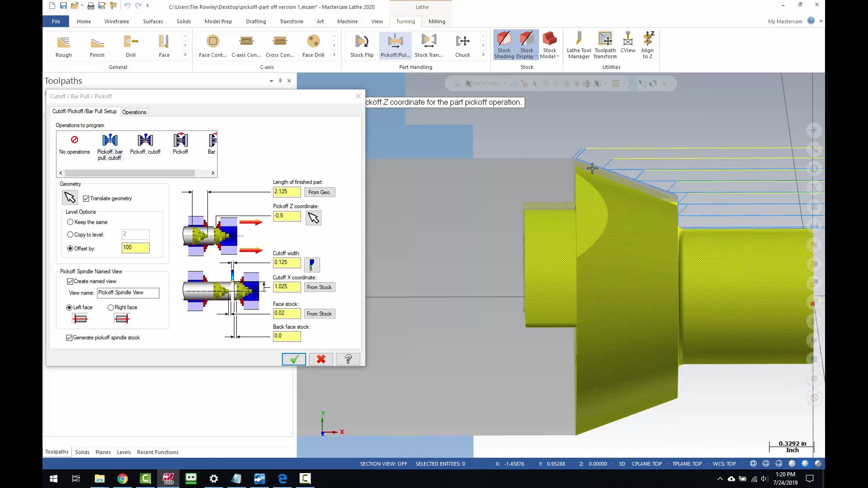
Task: Click the From Stock button for cutoff X coordinate
Action: [x=320, y=286]
